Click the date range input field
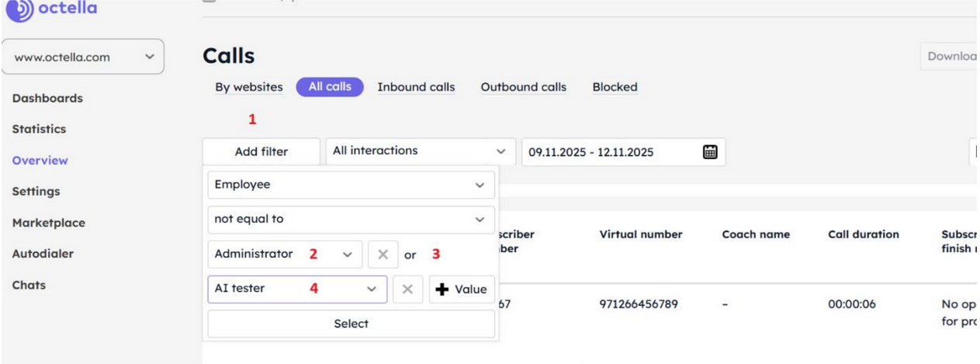Screen dimensions: 980x364 609,152
